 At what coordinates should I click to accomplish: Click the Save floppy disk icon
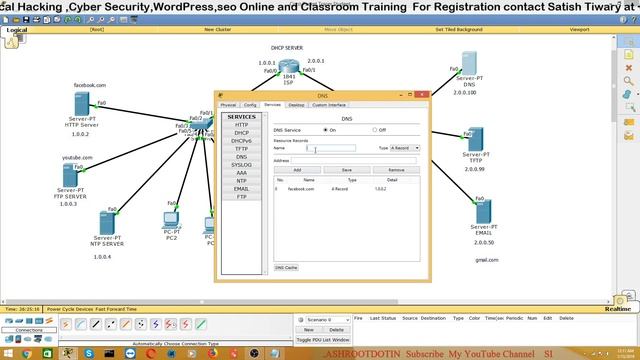(x=26, y=20)
